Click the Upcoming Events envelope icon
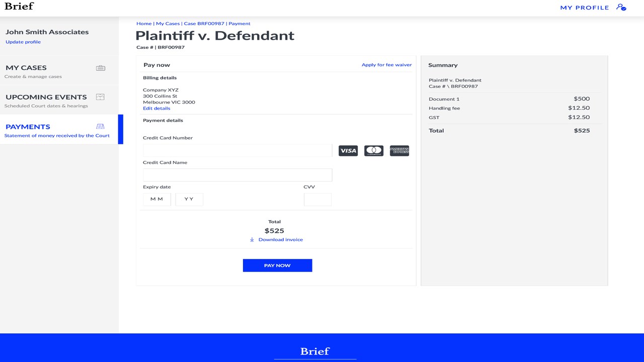The width and height of the screenshot is (644, 362). coord(101,97)
